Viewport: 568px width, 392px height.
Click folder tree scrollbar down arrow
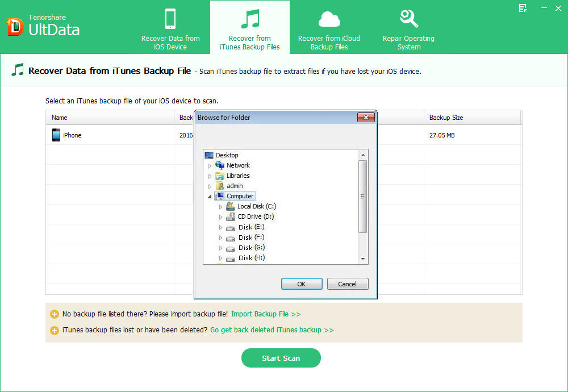(363, 258)
